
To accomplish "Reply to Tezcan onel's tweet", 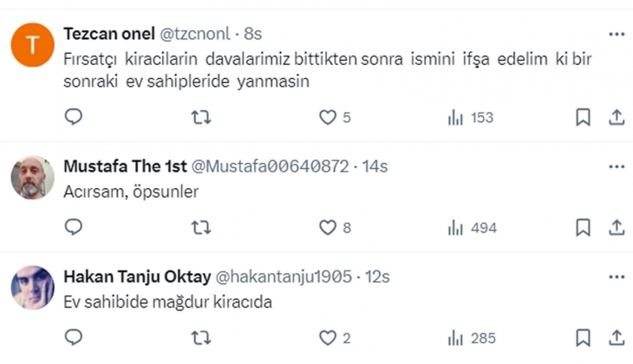I will (74, 117).
